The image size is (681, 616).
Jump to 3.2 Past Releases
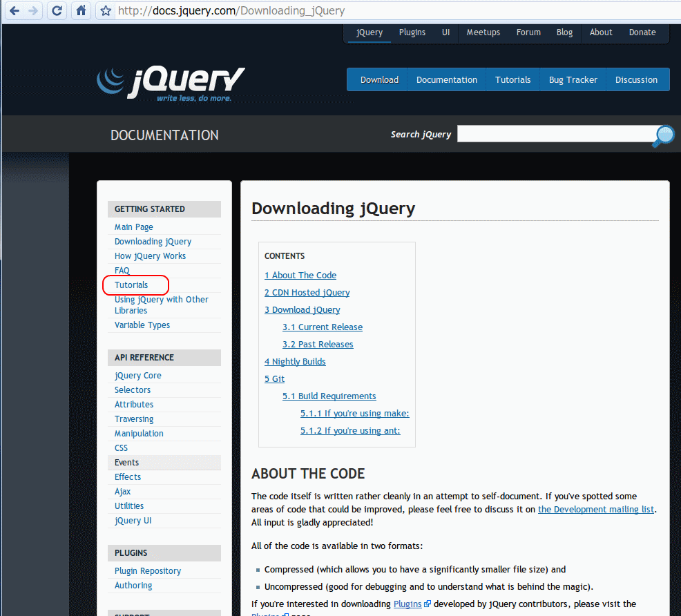coord(318,344)
